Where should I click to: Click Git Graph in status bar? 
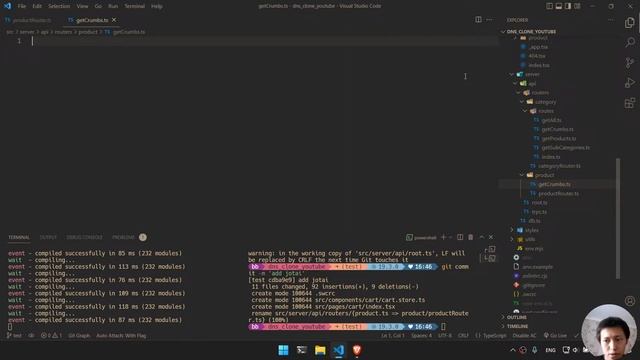coord(79,336)
